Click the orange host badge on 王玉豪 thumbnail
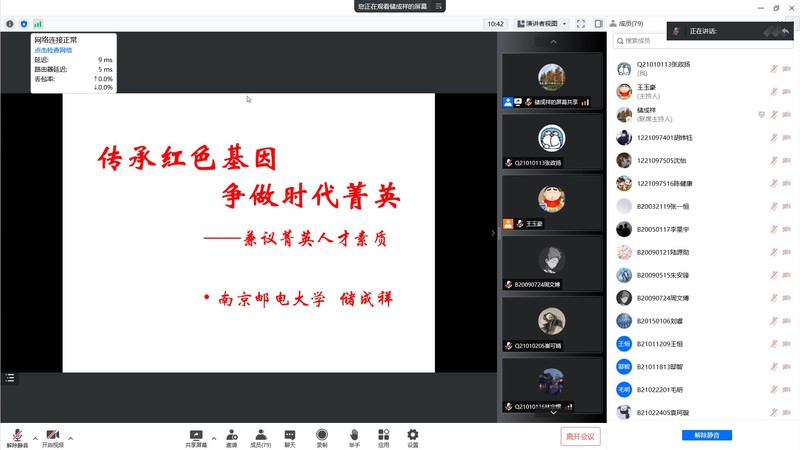800x450 pixels. [x=508, y=223]
